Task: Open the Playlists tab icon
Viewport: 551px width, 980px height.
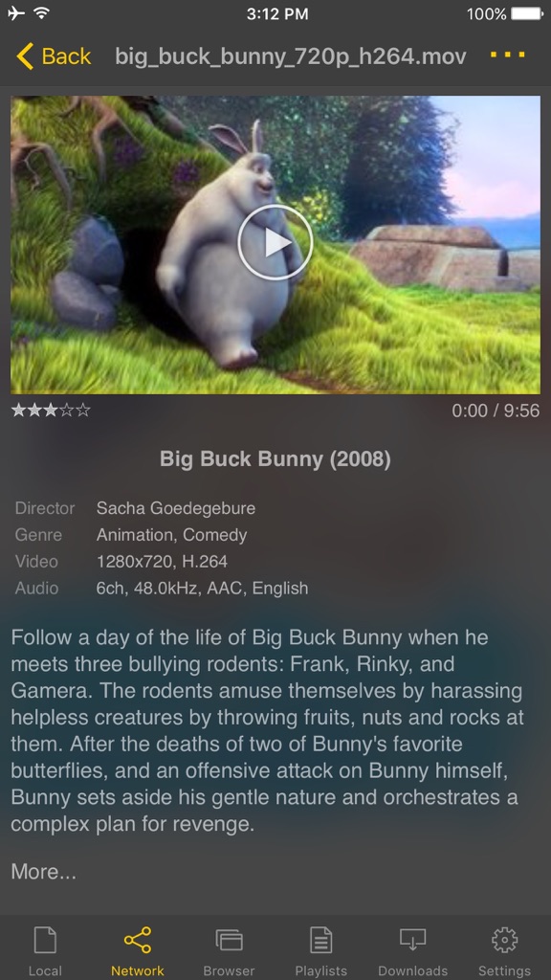Action: 321,940
